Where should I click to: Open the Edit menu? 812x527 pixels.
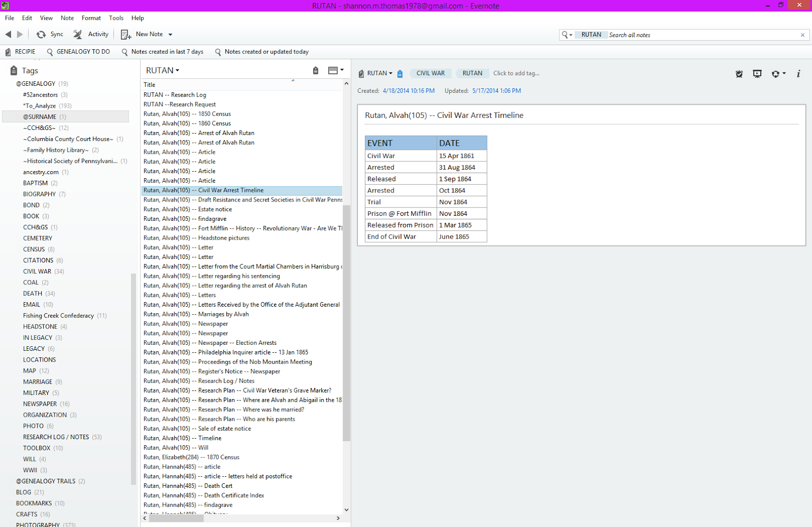coord(27,18)
